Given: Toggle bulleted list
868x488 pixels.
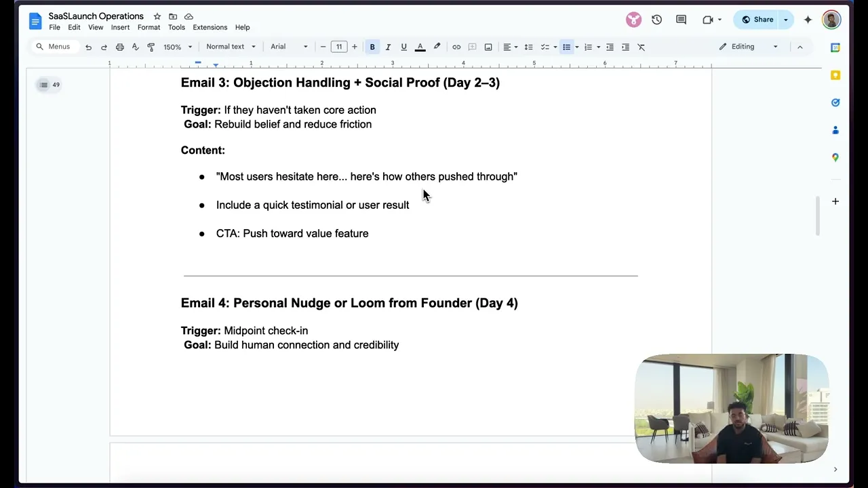Looking at the screenshot, I should coord(566,47).
